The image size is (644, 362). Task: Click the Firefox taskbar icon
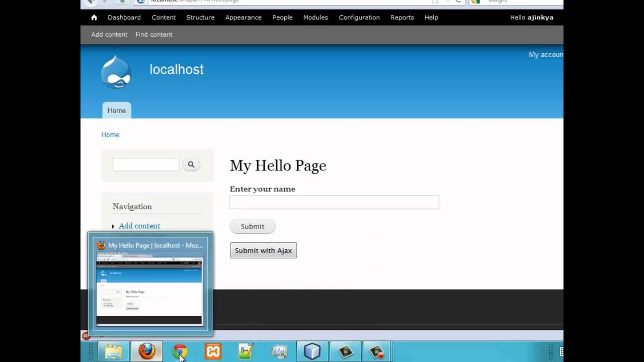[x=147, y=351]
